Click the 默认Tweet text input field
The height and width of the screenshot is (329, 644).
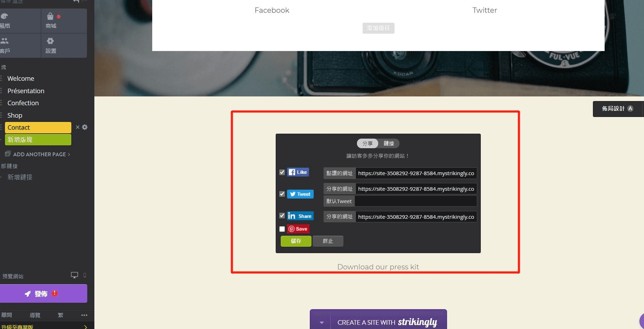[x=415, y=201]
